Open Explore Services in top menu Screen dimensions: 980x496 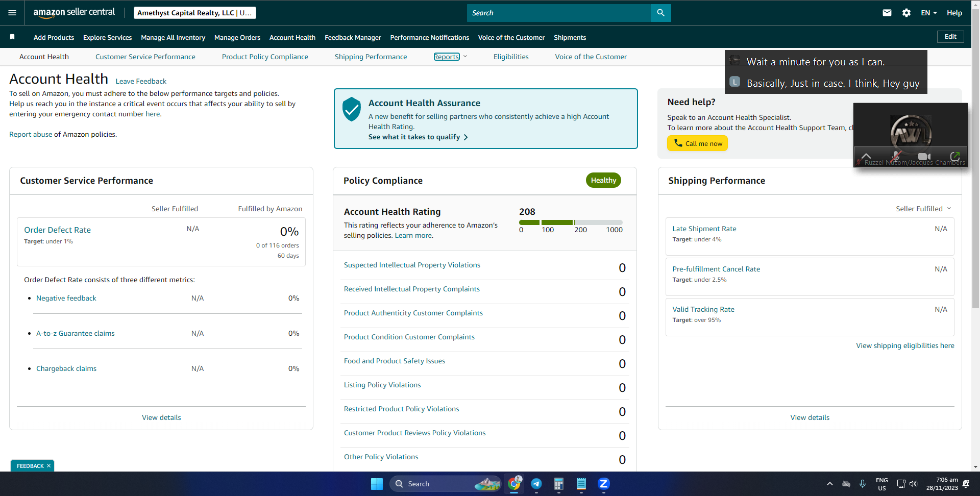[107, 37]
